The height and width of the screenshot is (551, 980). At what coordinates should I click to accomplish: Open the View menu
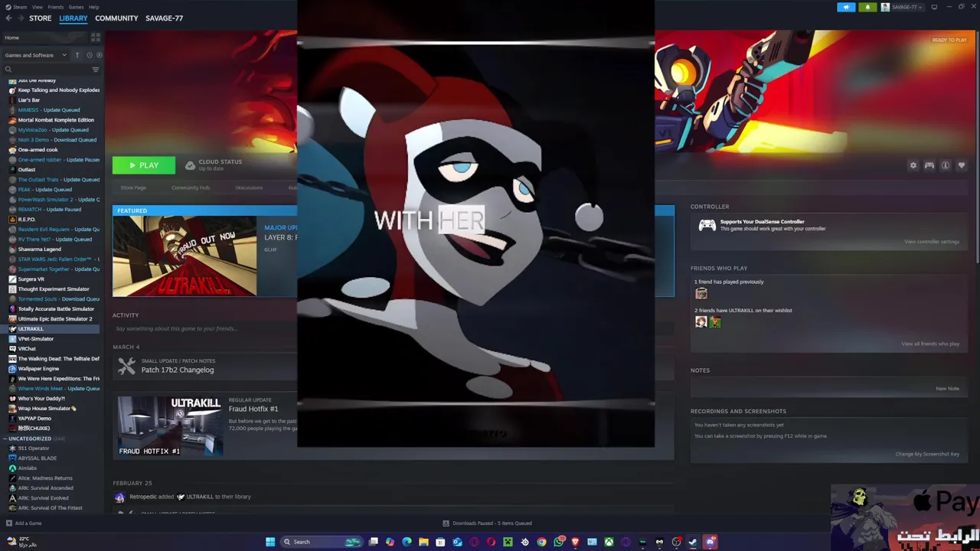click(x=37, y=7)
